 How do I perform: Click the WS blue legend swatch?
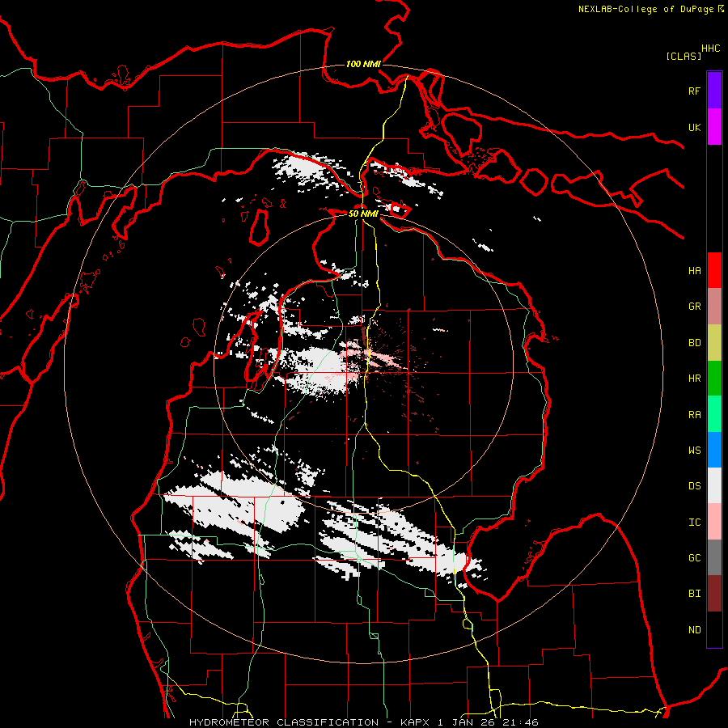(714, 450)
